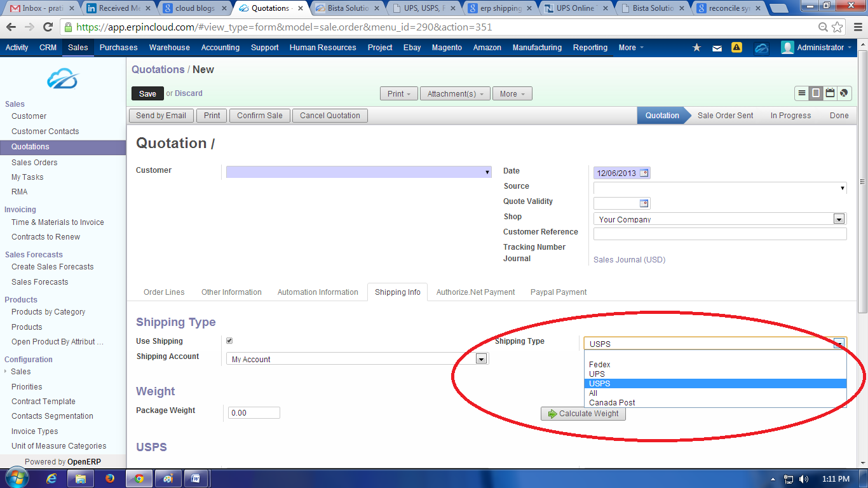
Task: Click the volume speaker icon in system tray
Action: tap(804, 479)
